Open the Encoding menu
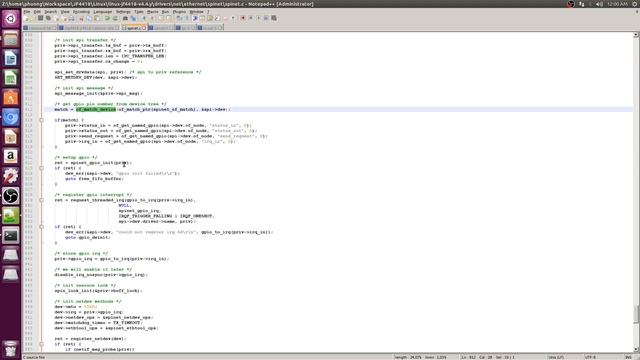This screenshot has width=640, height=360. (x=81, y=12)
